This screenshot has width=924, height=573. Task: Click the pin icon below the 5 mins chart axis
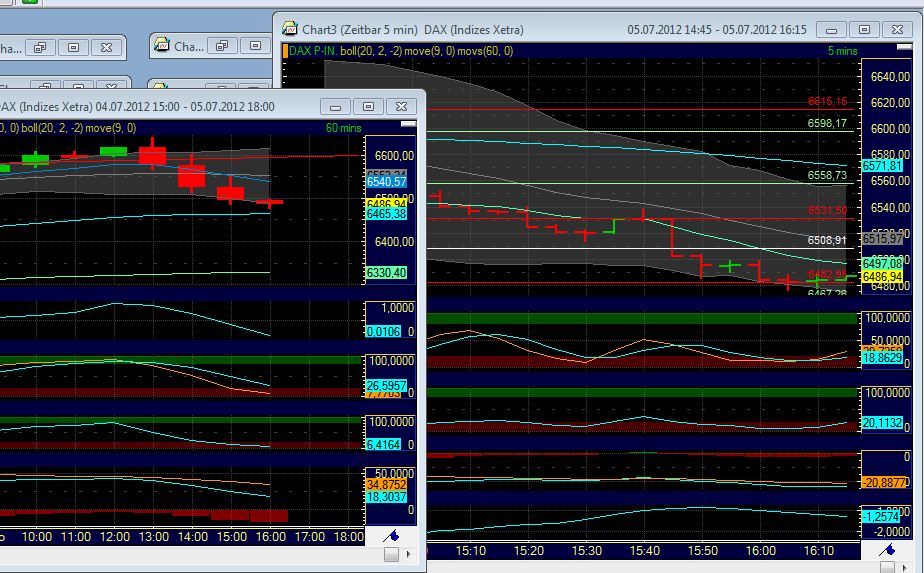click(887, 550)
